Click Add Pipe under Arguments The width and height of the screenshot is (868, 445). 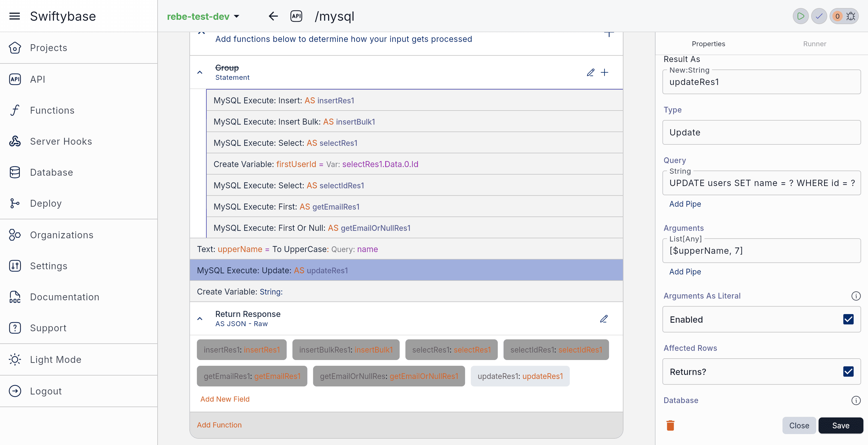click(685, 272)
